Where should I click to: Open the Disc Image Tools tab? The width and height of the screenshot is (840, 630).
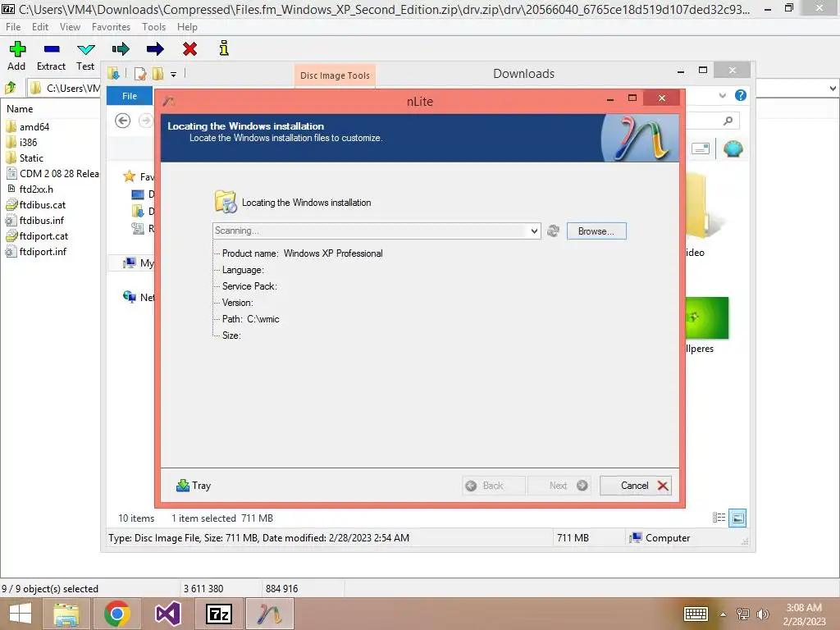point(335,75)
